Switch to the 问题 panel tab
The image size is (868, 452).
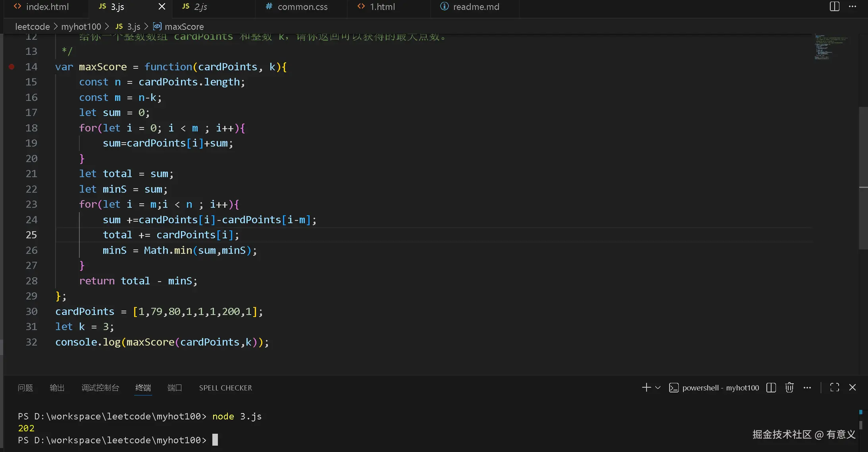pyautogui.click(x=25, y=388)
